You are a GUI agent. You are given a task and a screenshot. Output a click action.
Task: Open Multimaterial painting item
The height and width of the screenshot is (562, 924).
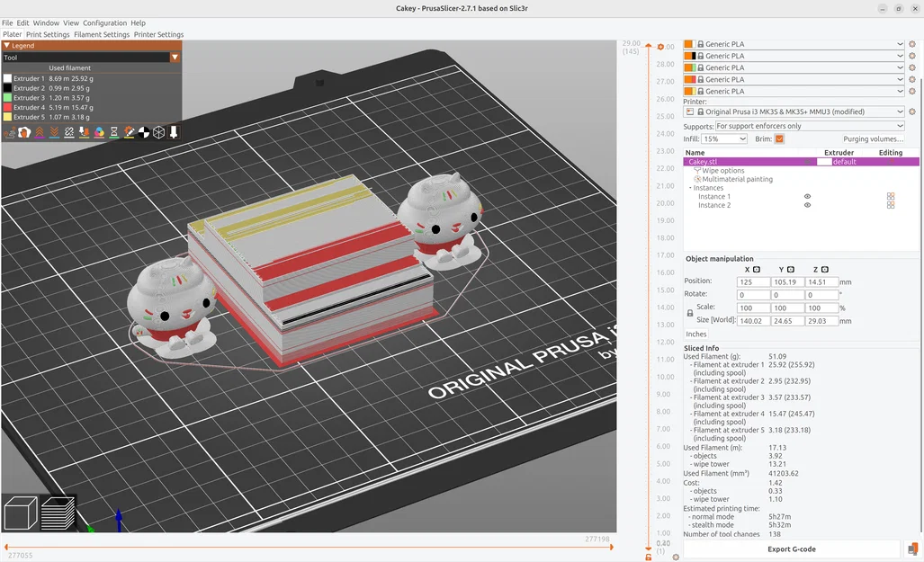pos(733,179)
